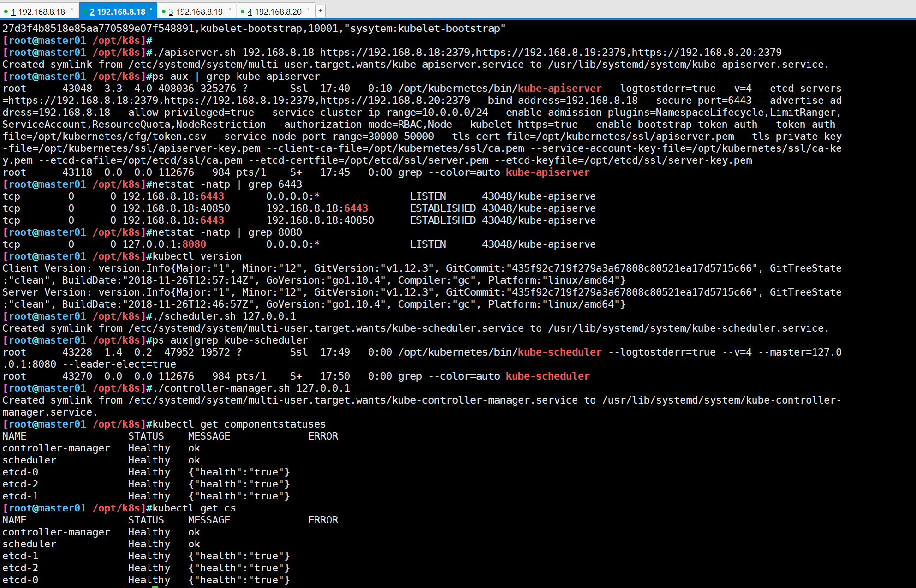Open session tab 4 192.168.8.20
This screenshot has width=916, height=588.
point(274,12)
